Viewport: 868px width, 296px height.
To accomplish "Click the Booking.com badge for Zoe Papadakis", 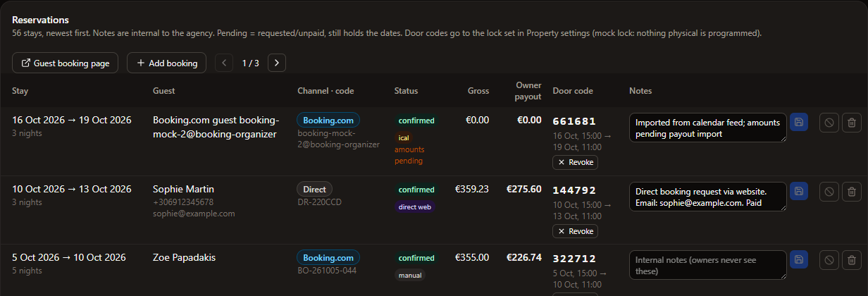I will (328, 258).
